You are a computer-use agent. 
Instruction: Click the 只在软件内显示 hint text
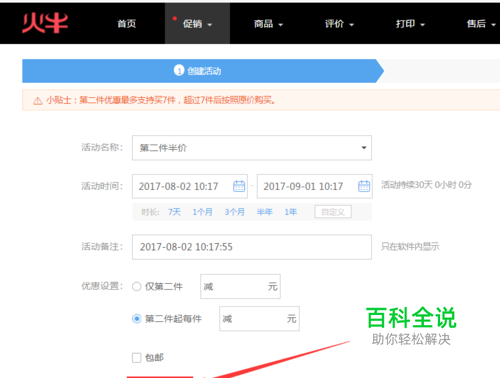(410, 247)
